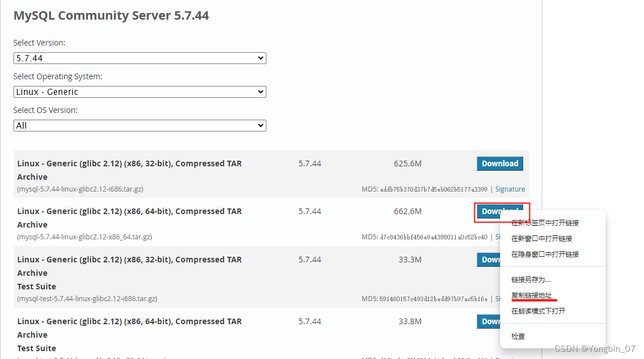Download the 32-bit Test Suite 33.3M
The height and width of the screenshot is (359, 644).
pos(488,260)
